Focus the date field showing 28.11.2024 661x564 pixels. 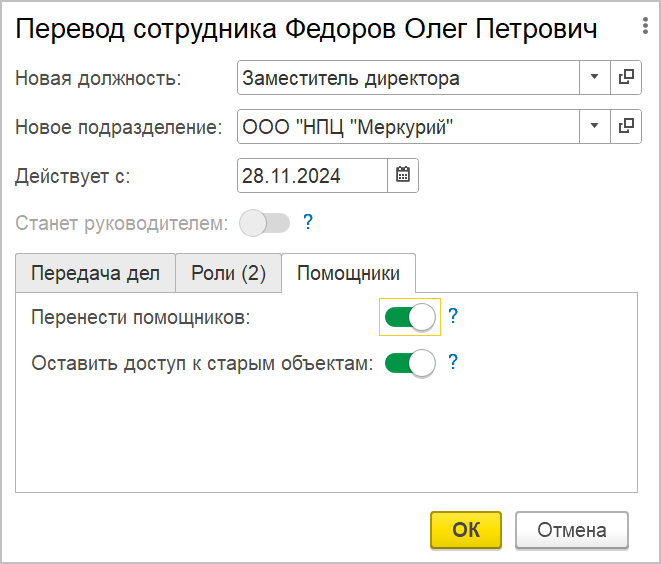coord(312,175)
